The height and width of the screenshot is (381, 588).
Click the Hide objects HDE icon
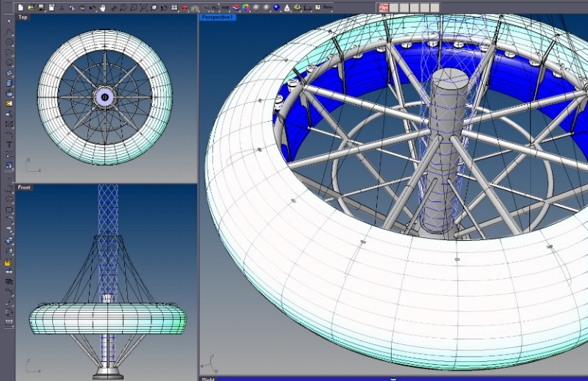point(226,7)
